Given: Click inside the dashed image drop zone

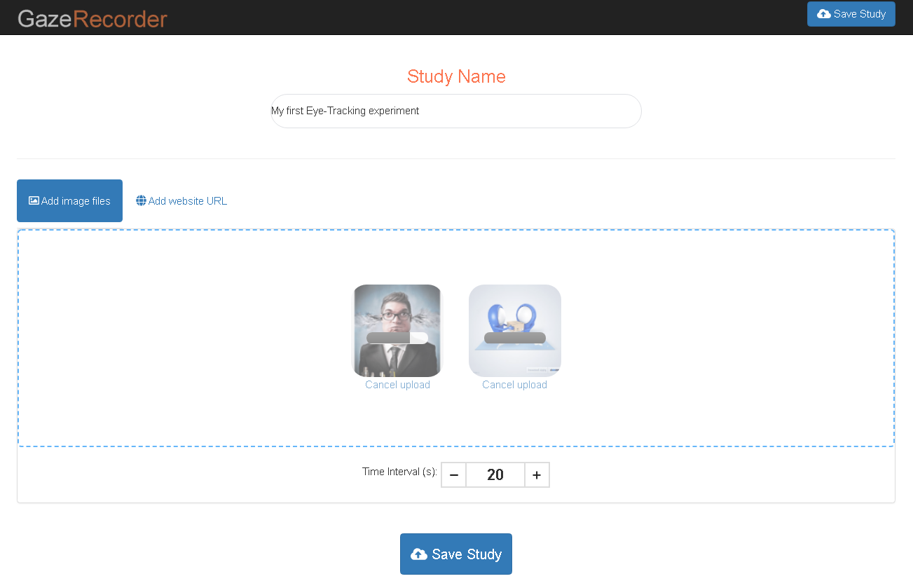Looking at the screenshot, I should click(x=175, y=336).
